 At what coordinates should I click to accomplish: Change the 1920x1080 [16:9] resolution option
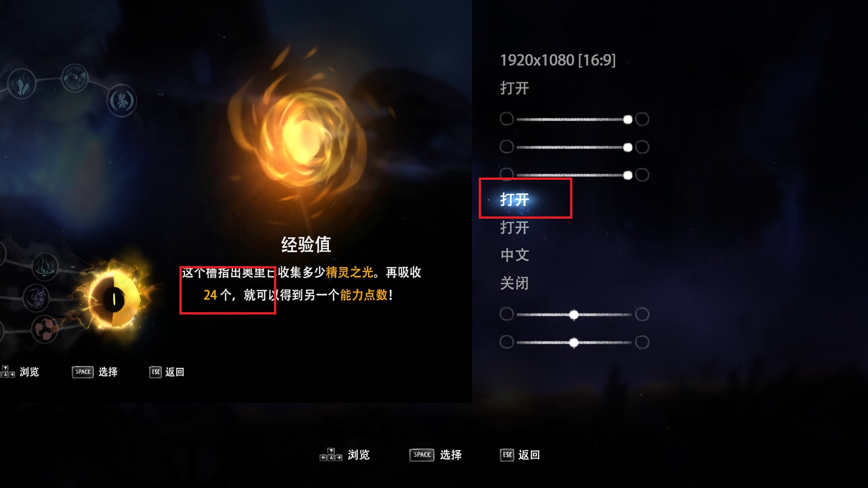tap(558, 60)
